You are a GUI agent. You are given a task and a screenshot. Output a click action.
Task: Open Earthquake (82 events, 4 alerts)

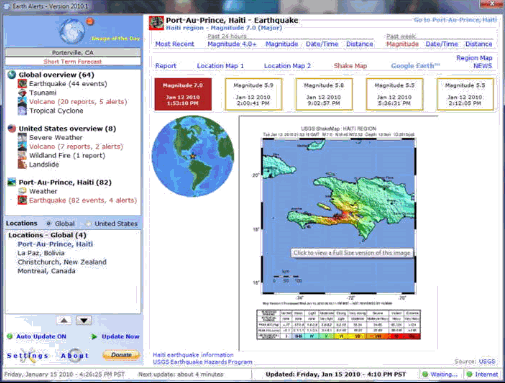pos(83,200)
